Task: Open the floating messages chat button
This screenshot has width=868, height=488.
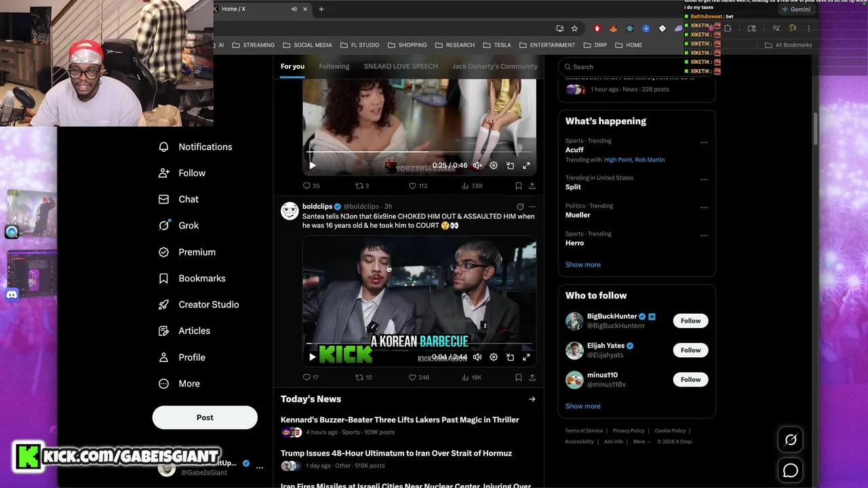Action: [x=791, y=470]
